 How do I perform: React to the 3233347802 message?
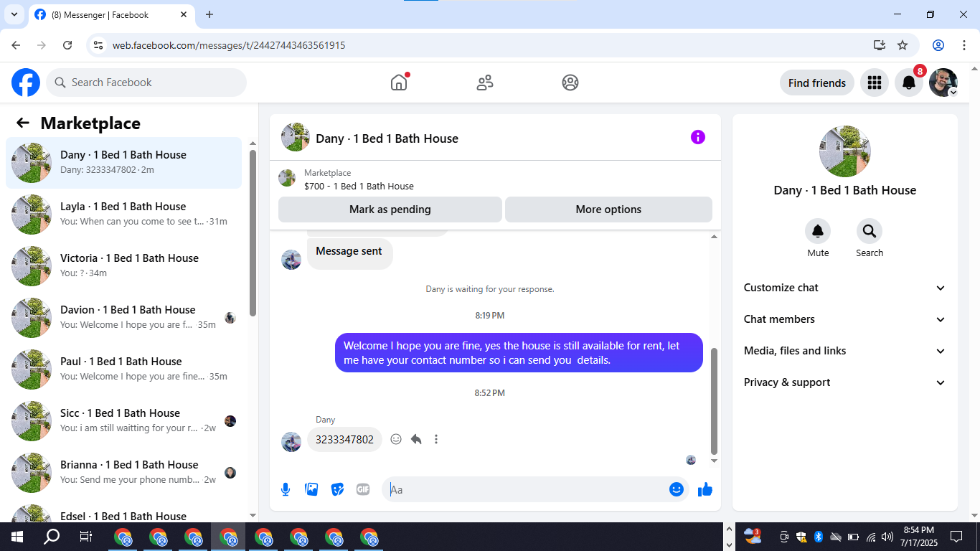tap(396, 439)
